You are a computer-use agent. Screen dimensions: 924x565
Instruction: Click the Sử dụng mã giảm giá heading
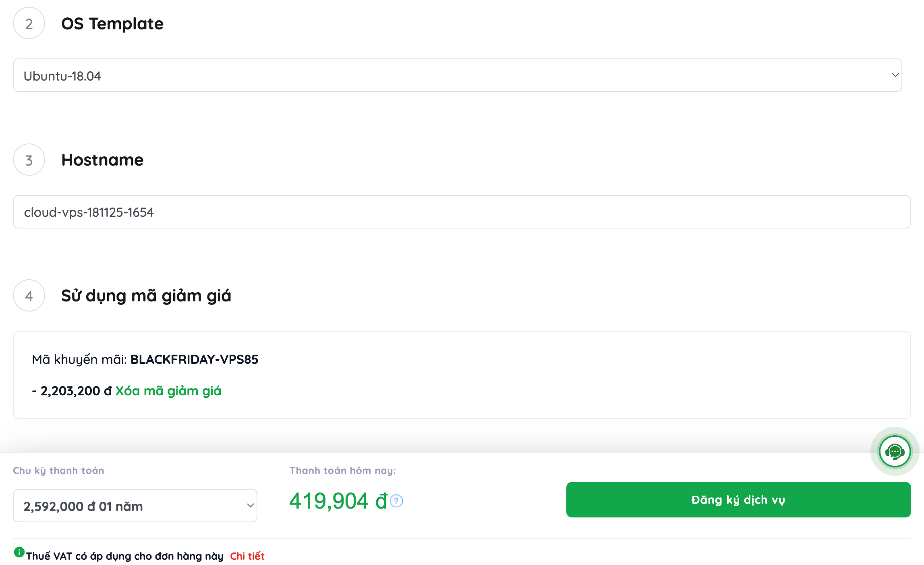pyautogui.click(x=146, y=296)
